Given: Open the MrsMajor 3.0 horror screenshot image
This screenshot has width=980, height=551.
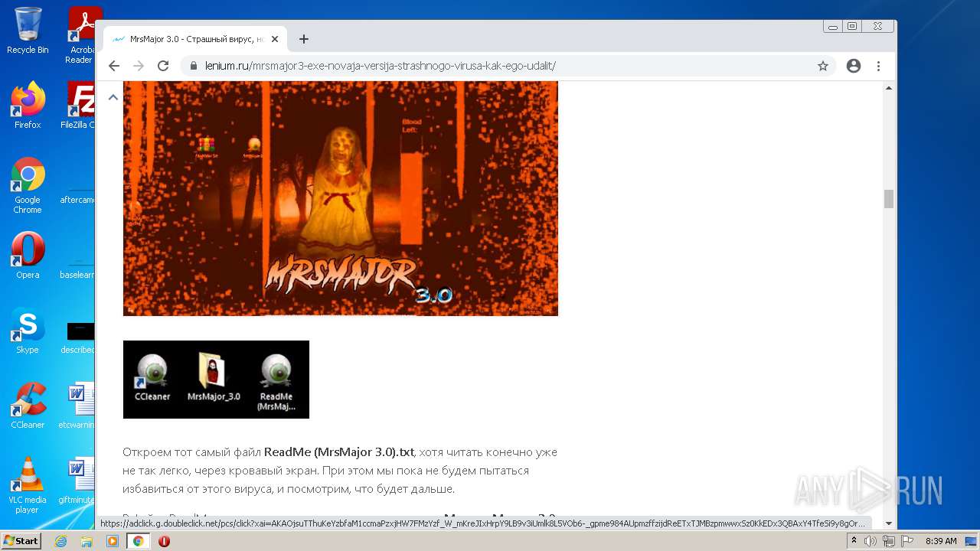Looking at the screenshot, I should pos(340,199).
